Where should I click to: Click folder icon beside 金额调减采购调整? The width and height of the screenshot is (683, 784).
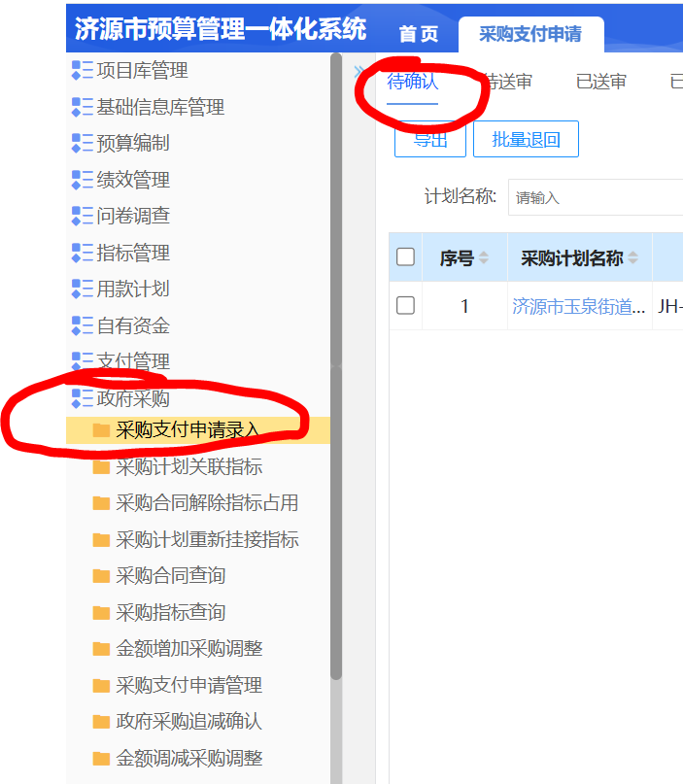coord(101,759)
